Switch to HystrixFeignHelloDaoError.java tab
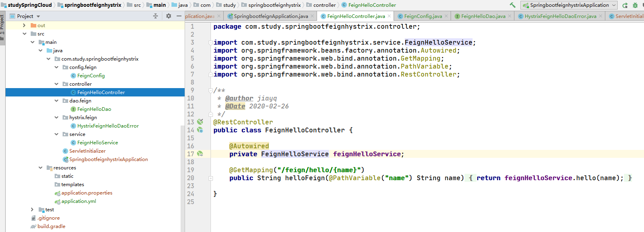Image resolution: width=644 pixels, height=232 pixels. (x=560, y=16)
